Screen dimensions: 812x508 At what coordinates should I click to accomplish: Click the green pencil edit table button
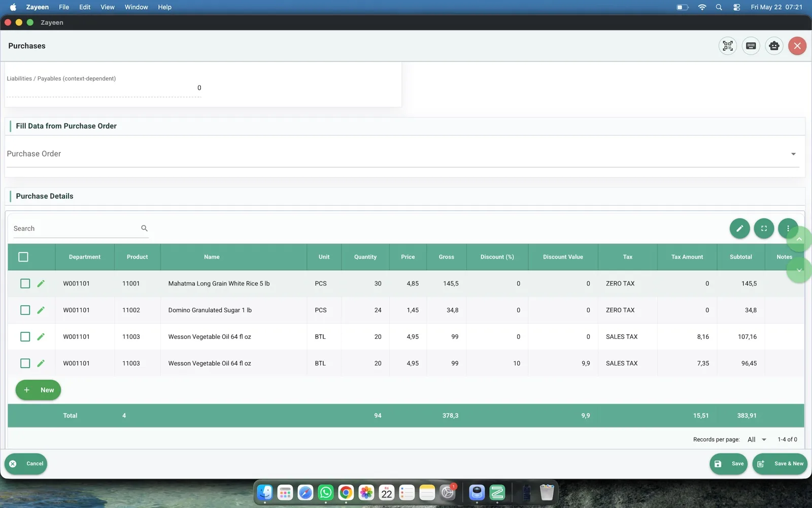pyautogui.click(x=739, y=229)
